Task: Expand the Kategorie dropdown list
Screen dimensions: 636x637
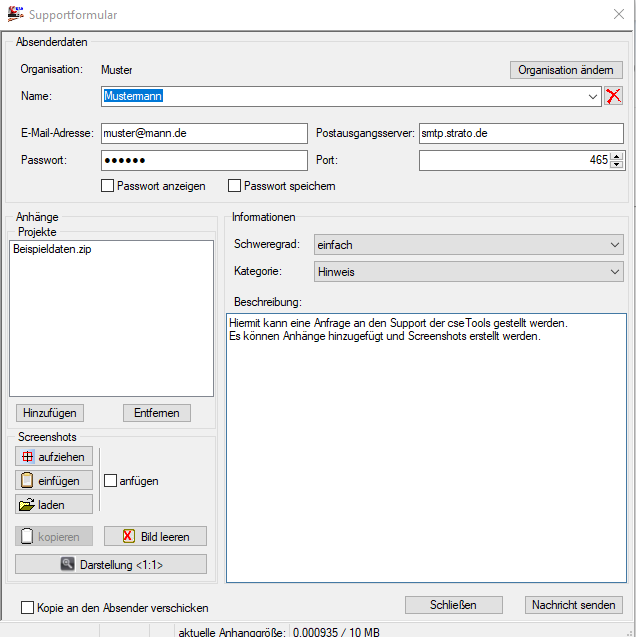Action: [615, 271]
